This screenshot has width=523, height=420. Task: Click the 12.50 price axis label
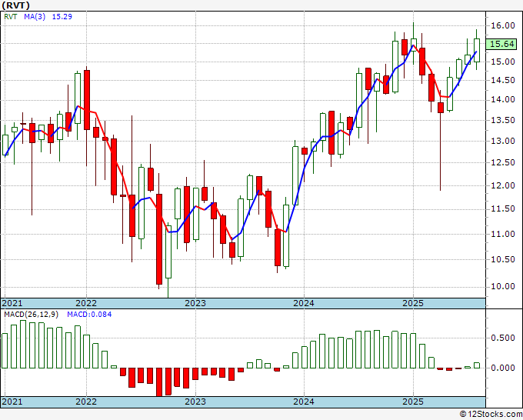pyautogui.click(x=503, y=163)
